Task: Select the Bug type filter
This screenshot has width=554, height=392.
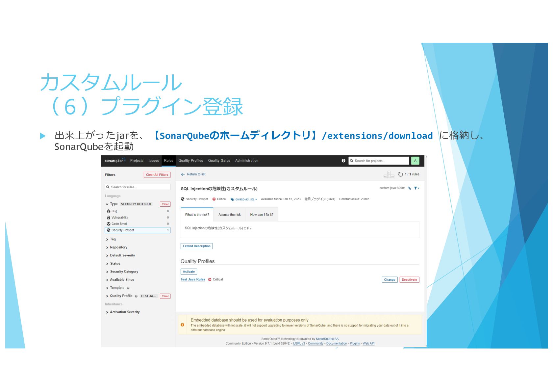Action: (138, 211)
